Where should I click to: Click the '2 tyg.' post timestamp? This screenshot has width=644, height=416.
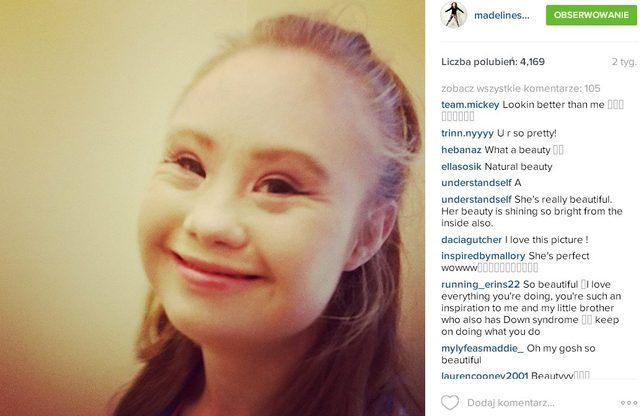click(x=624, y=62)
